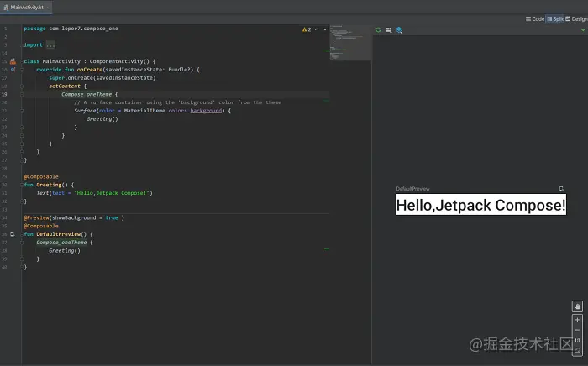This screenshot has width=588, height=366.
Task: Click the Hello,Jetpack Compose! preview render
Action: click(480, 205)
